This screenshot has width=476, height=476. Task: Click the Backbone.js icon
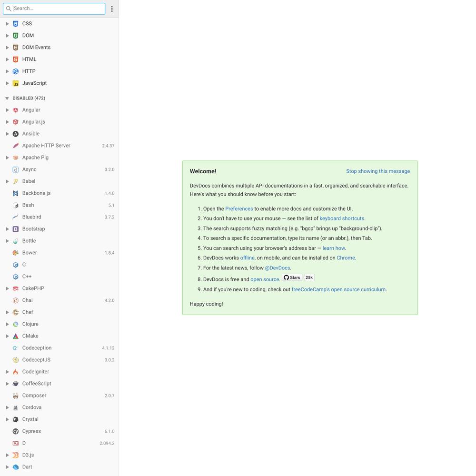click(16, 193)
